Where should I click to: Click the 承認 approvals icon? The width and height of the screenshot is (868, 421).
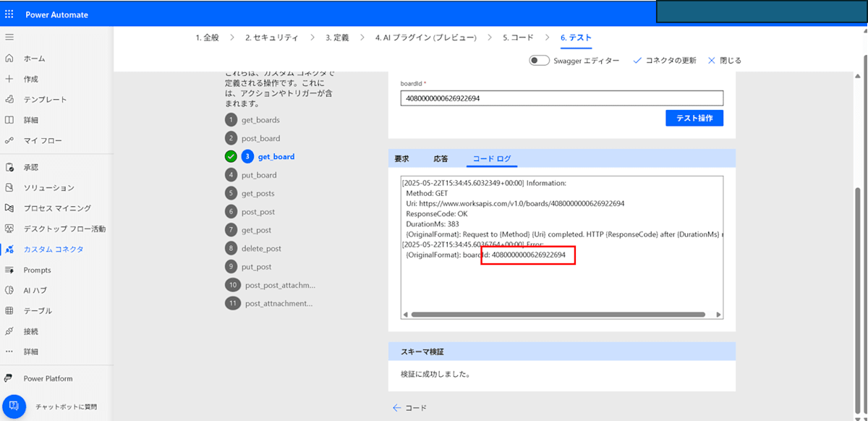(9, 167)
